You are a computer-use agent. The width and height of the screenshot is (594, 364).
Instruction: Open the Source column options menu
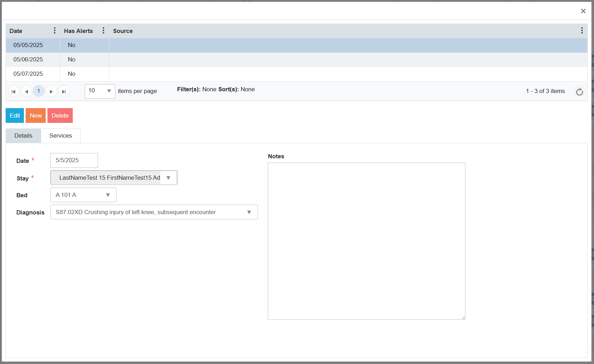pos(582,31)
